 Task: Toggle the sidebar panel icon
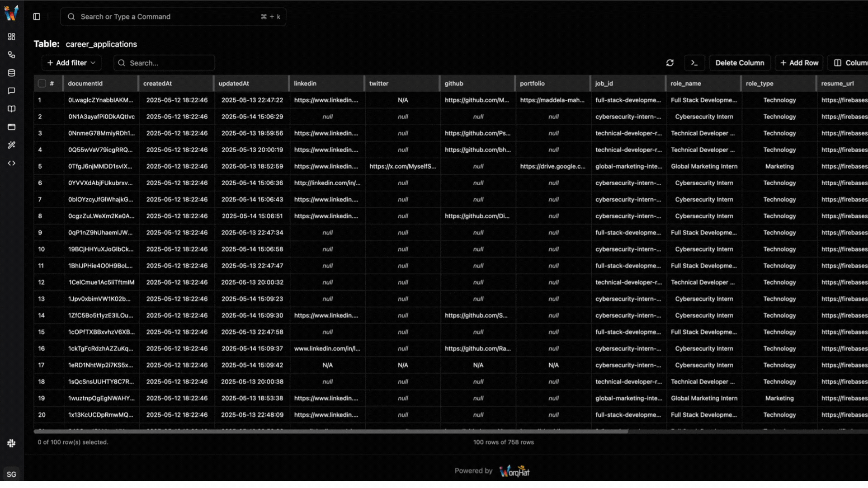pos(37,17)
